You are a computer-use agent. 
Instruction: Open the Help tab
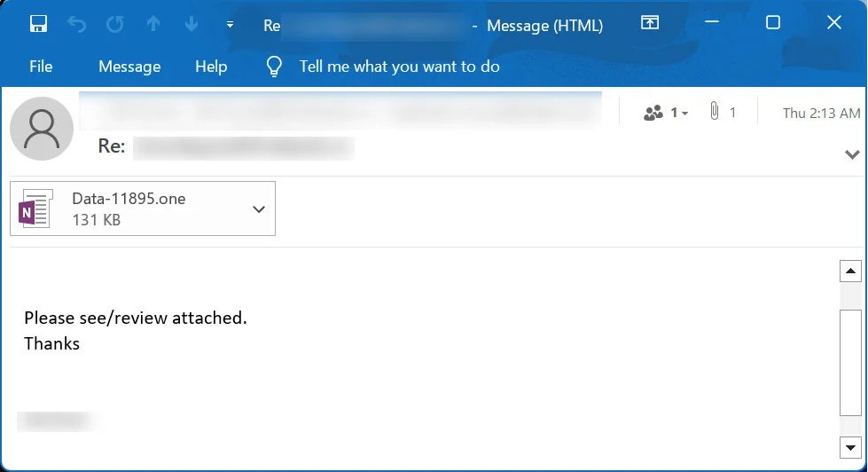211,67
